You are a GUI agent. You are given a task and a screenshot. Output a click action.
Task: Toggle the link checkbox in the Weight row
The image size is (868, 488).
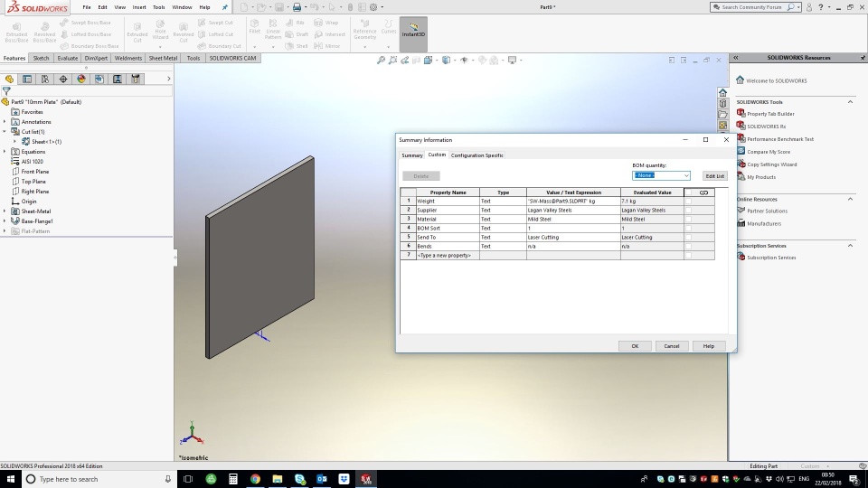click(688, 202)
